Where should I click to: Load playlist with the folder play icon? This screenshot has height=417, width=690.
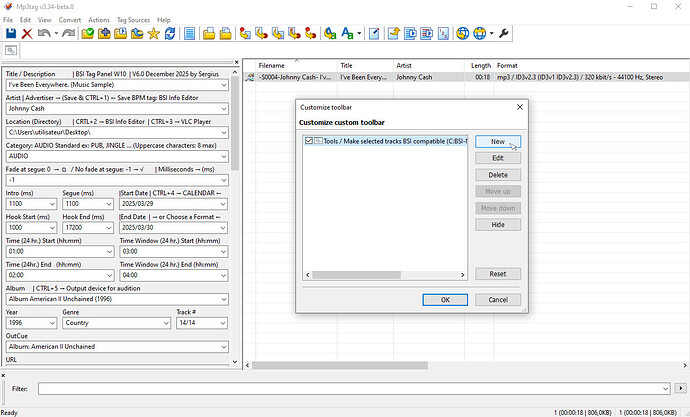[x=121, y=33]
